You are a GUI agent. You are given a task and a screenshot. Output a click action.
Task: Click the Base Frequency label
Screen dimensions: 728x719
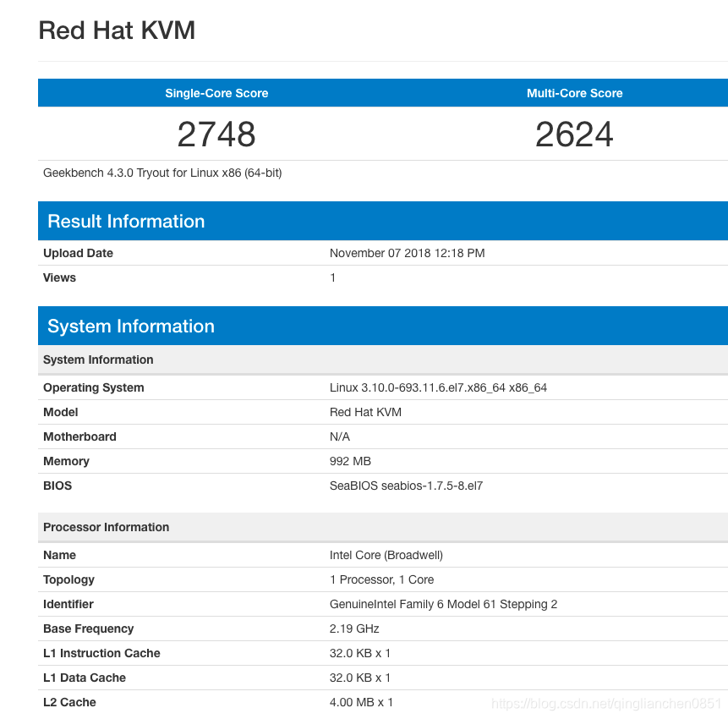tap(88, 628)
